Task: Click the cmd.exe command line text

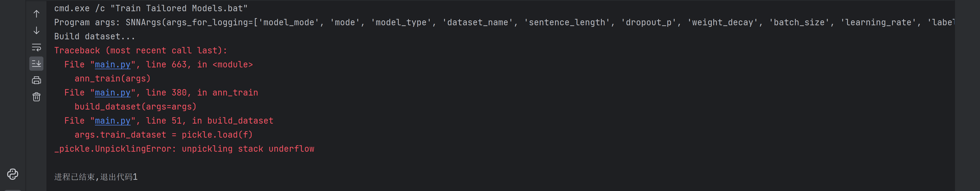Action: [x=151, y=8]
